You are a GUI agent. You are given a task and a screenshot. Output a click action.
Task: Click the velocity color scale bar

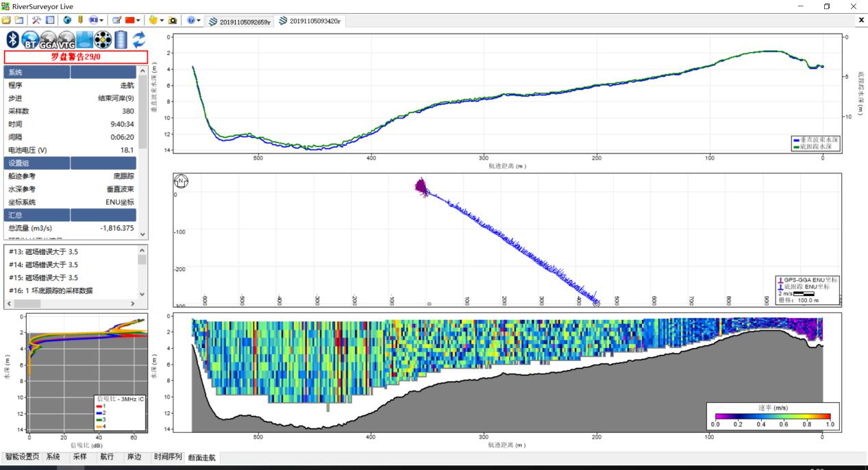tap(773, 417)
